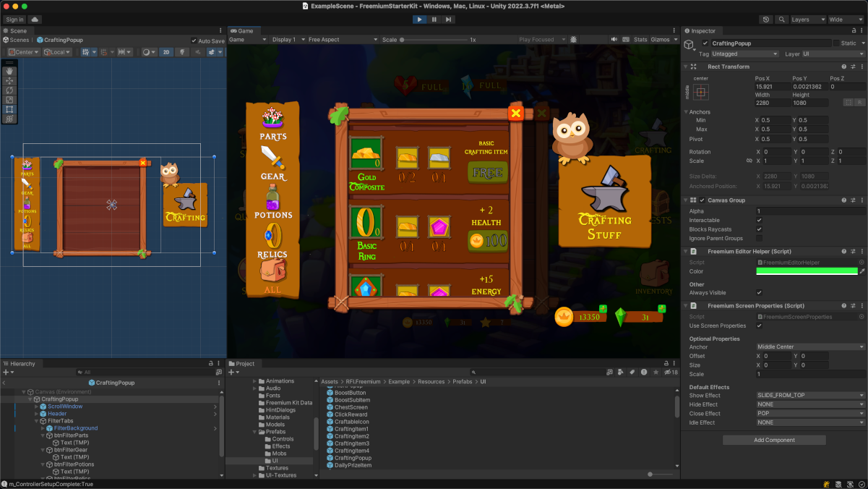Open the Show Effect dropdown
868x489 pixels.
[x=810, y=396]
